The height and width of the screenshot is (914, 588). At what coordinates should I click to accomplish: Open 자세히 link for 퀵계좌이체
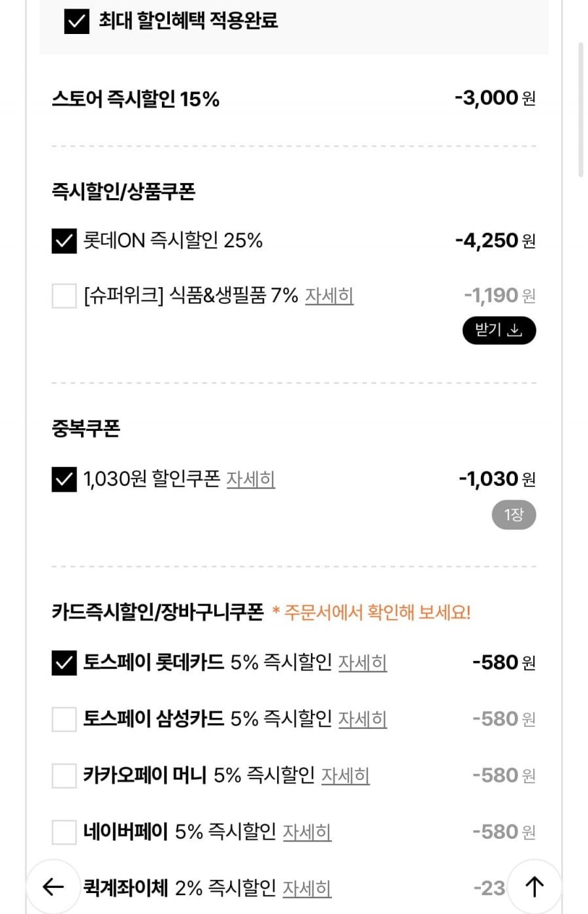(306, 889)
